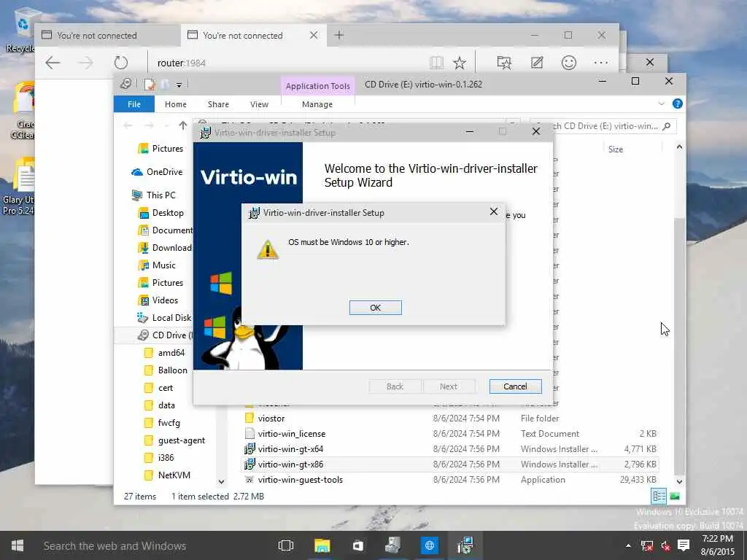The image size is (747, 560).
Task: Switch to details view layout icon
Action: (x=659, y=496)
